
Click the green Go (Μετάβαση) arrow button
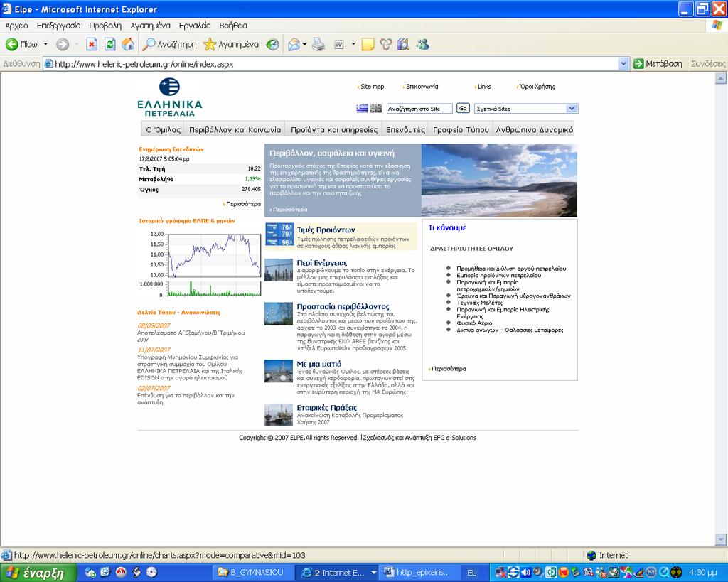(658, 63)
